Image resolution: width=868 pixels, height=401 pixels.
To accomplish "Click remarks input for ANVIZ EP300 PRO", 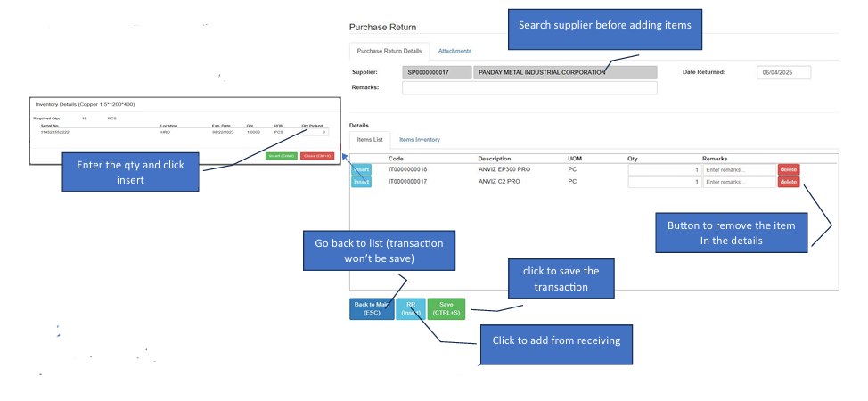I will 738,169.
